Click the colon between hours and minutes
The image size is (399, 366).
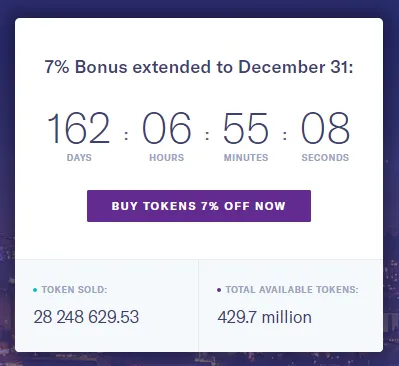207,135
